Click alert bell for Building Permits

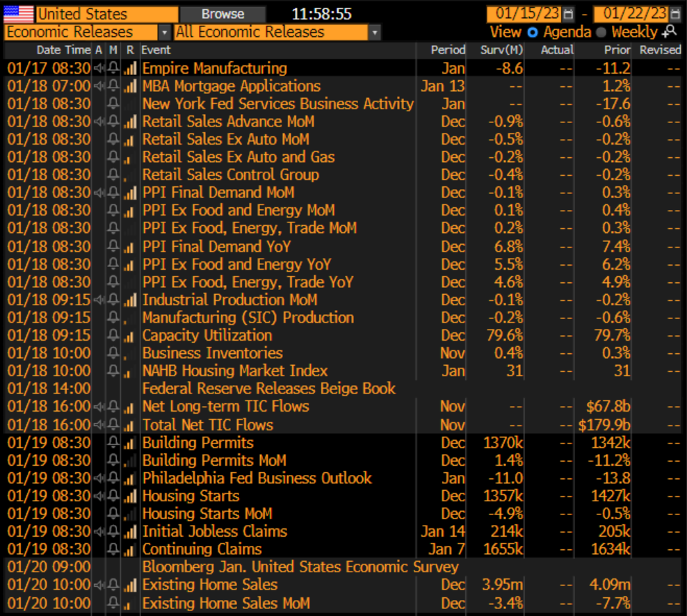point(113,442)
